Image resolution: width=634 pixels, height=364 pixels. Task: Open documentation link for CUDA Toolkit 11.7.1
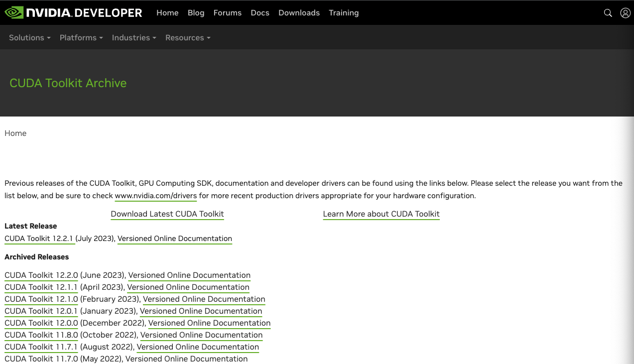click(198, 347)
